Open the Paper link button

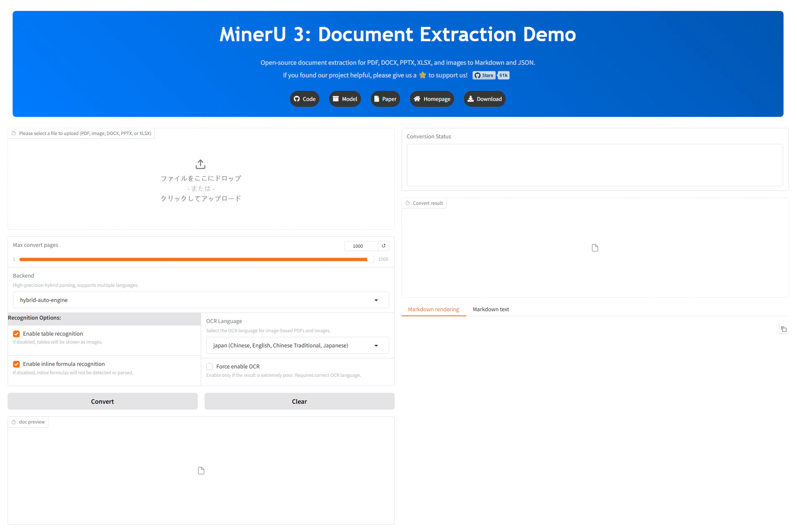385,99
